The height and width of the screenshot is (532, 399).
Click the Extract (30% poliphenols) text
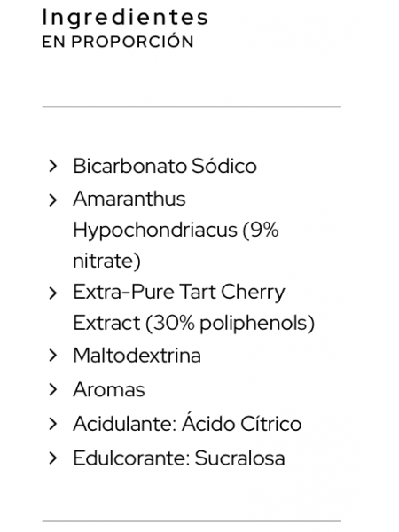tap(193, 323)
